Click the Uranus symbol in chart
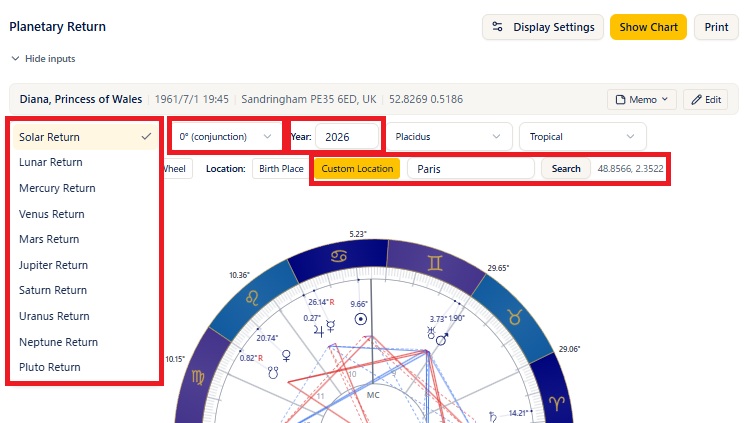 point(431,333)
